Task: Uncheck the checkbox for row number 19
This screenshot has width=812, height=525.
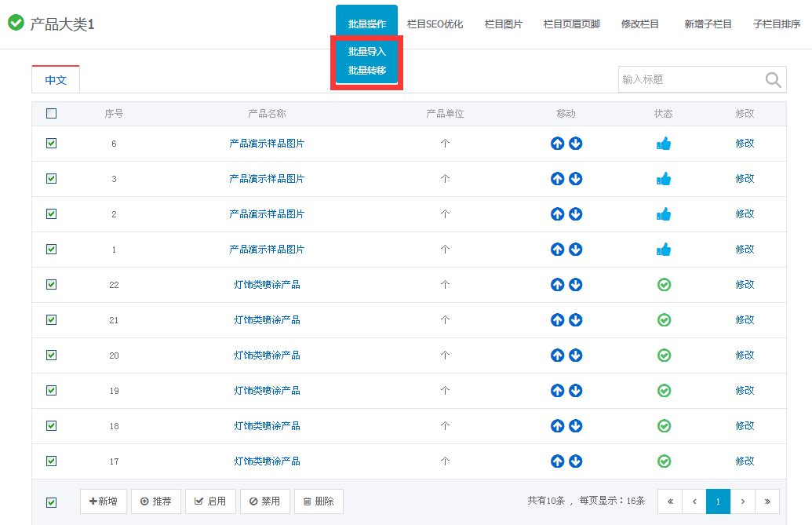Action: pos(52,391)
